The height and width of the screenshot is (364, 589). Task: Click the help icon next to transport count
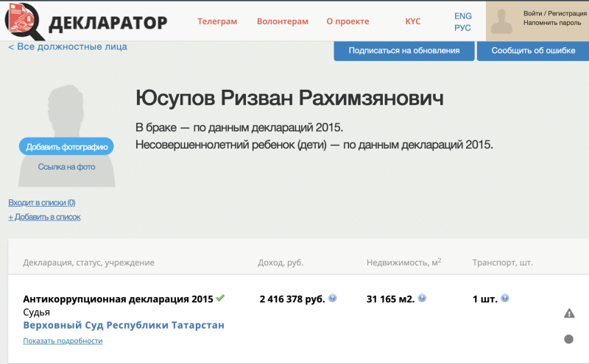[505, 299]
